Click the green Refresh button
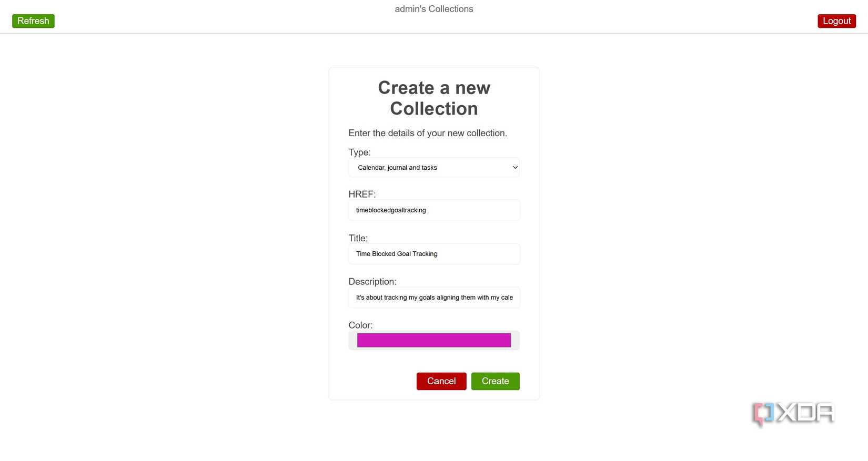868x461 pixels. [x=33, y=21]
